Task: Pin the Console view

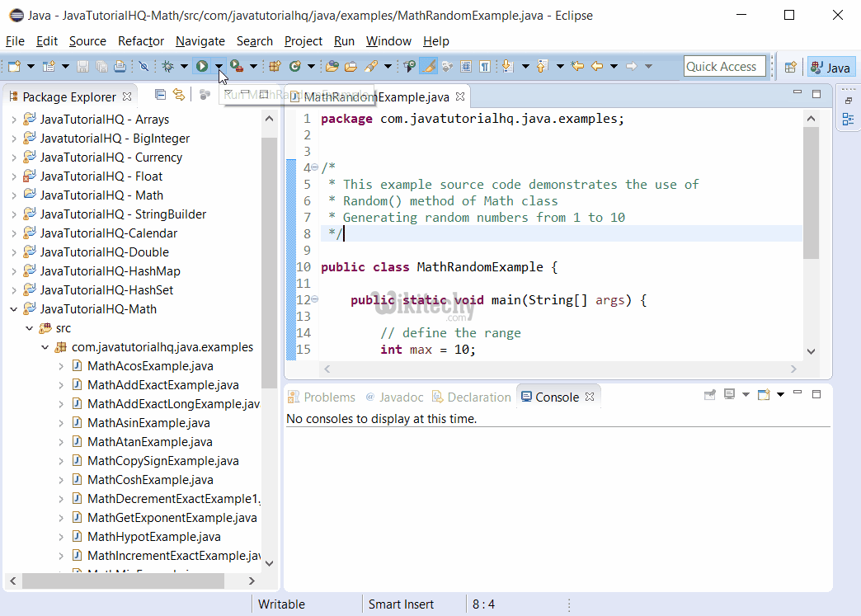Action: pyautogui.click(x=710, y=394)
